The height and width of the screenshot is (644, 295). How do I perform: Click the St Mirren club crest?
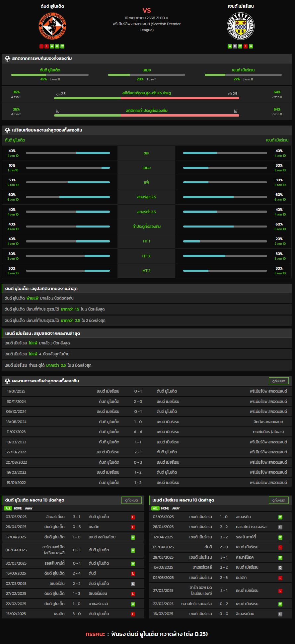coord(241,26)
